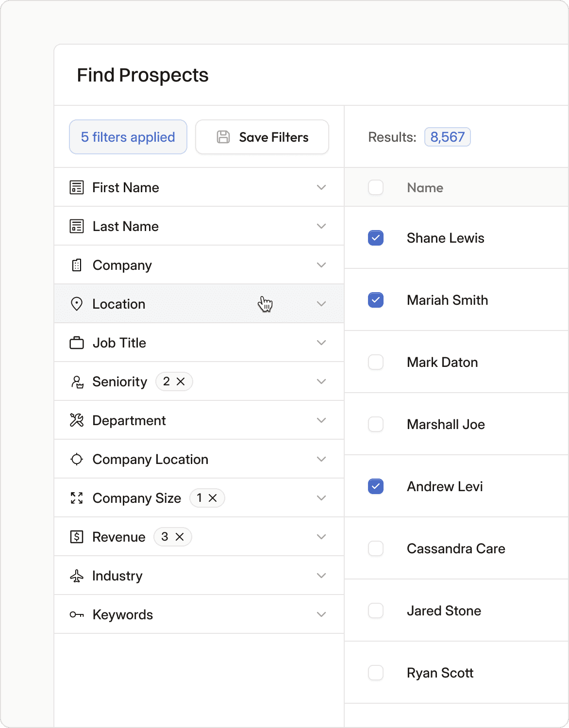Click the Industry airplane icon

pos(77,576)
